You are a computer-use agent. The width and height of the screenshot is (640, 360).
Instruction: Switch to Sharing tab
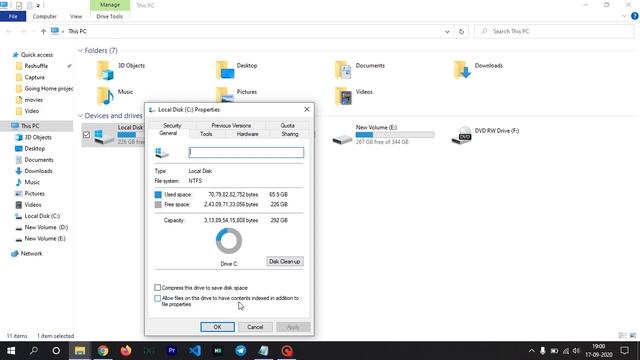click(x=289, y=134)
